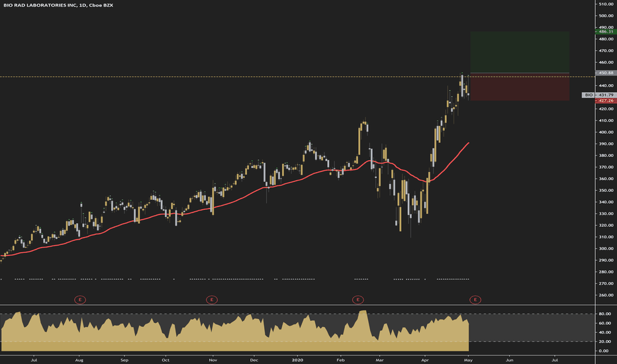Click the Apr label on time axis
The image size is (617, 364).
425,360
